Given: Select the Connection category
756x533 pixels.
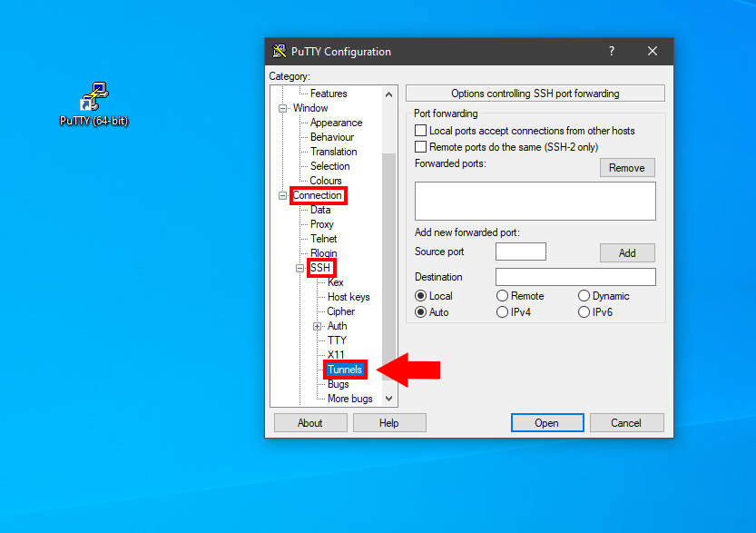Looking at the screenshot, I should pos(318,195).
